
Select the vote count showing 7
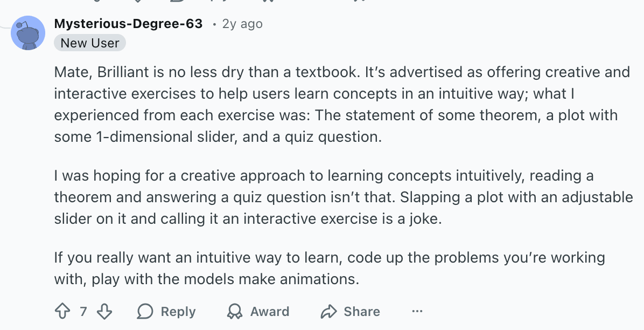(x=84, y=311)
